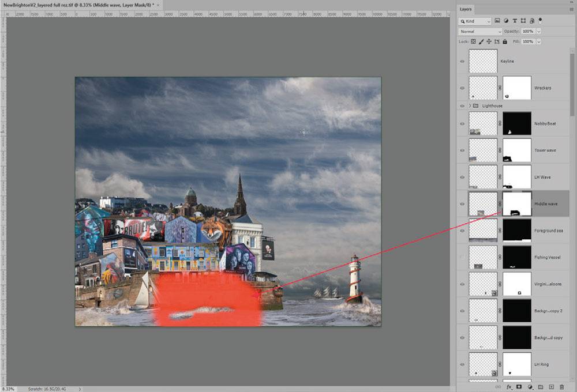Add a layer mask icon
The height and width of the screenshot is (392, 577).
click(x=519, y=387)
